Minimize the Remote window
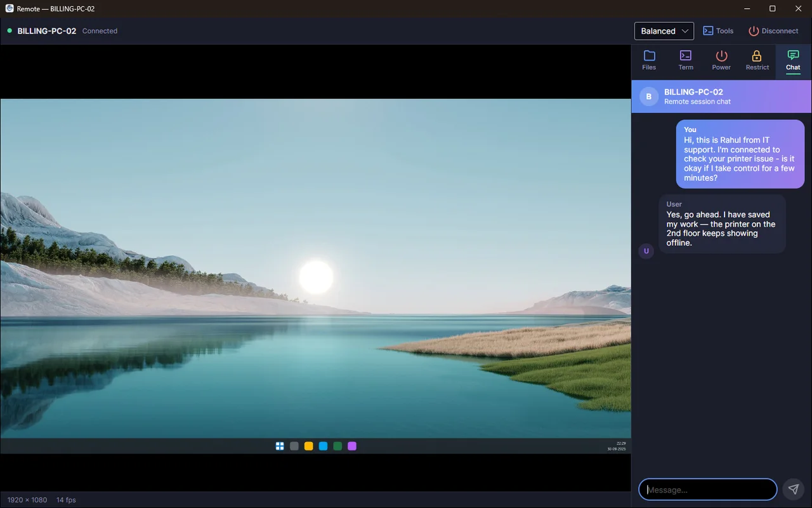This screenshot has height=508, width=812. coord(746,9)
